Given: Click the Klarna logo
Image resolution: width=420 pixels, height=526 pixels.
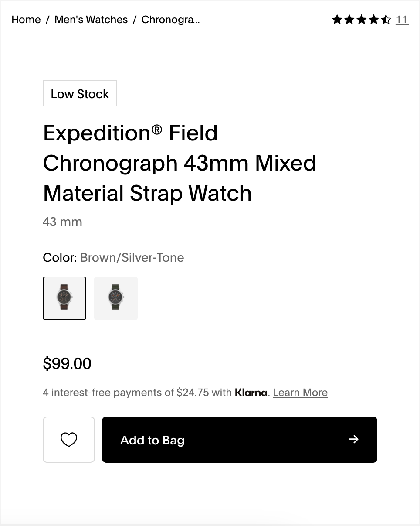Looking at the screenshot, I should tap(251, 393).
